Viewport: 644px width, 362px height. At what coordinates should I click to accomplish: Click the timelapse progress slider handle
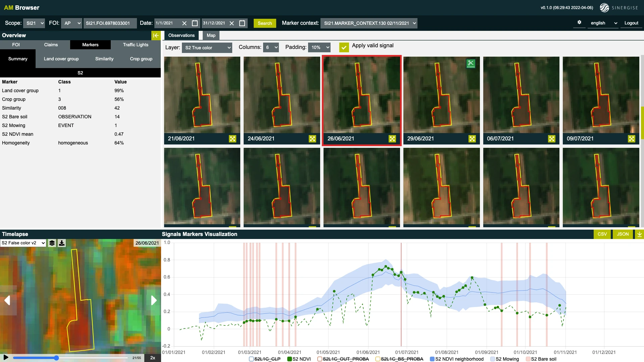tap(56, 358)
